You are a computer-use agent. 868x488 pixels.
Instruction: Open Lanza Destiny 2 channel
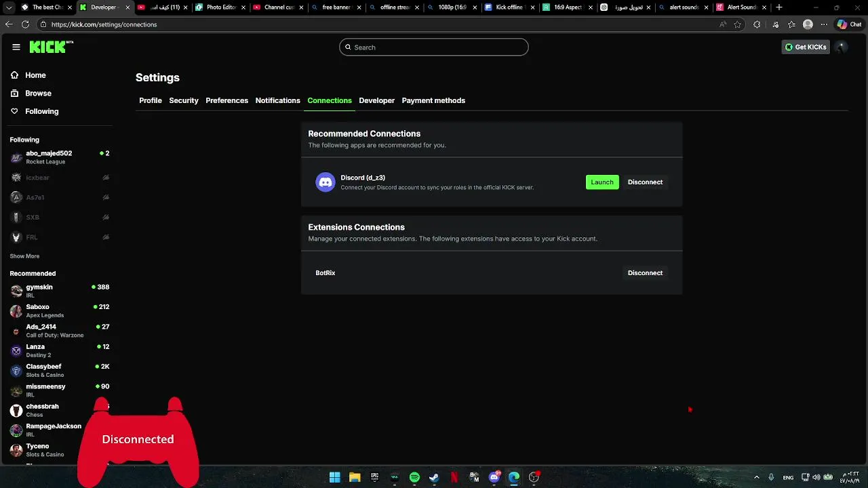60,350
